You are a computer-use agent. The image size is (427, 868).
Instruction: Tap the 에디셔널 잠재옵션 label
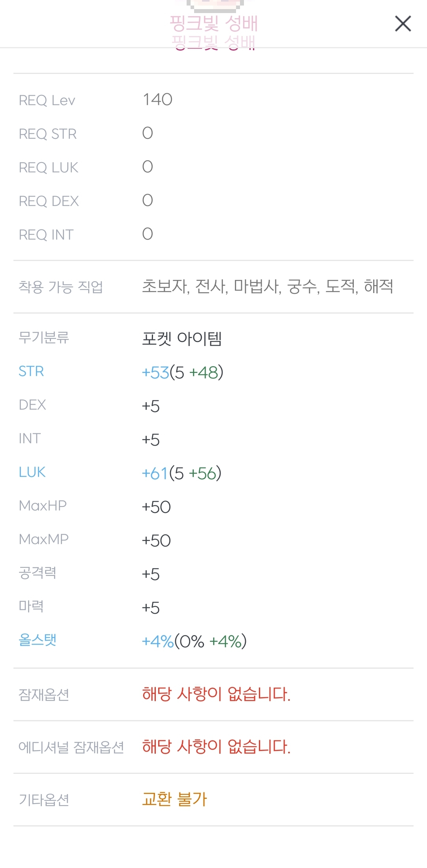click(72, 747)
